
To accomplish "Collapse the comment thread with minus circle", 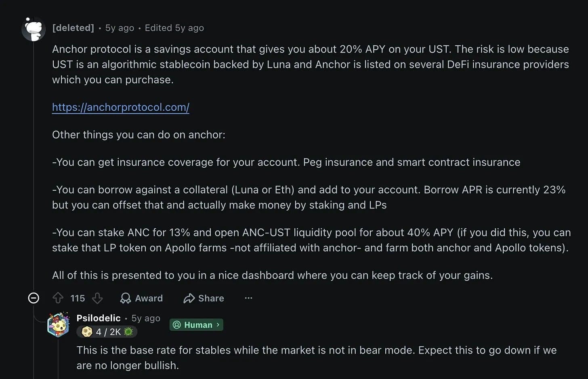I will click(x=34, y=298).
